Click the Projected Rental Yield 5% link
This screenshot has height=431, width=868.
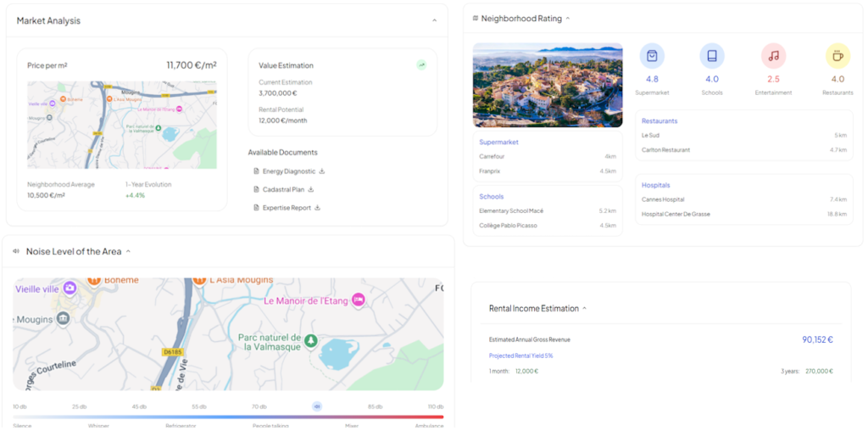[x=521, y=355]
